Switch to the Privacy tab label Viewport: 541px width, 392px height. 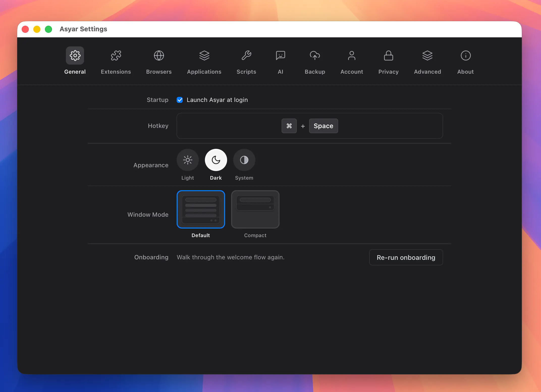pos(389,72)
